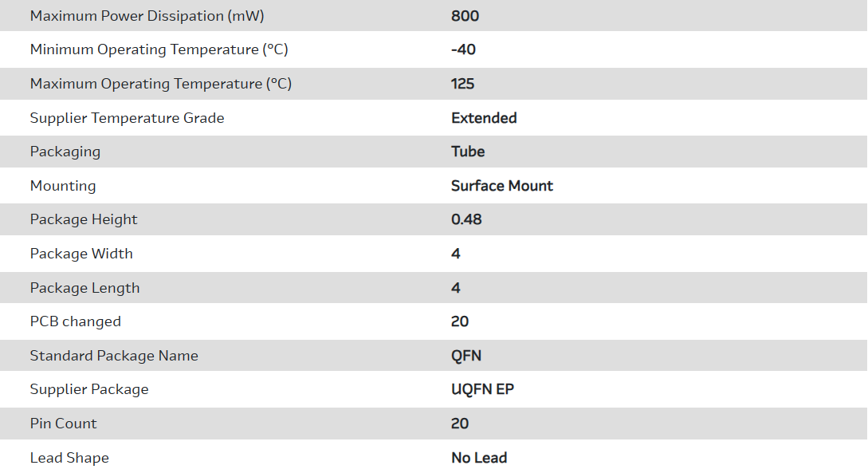Click the Minimum Operating Temperature label
This screenshot has width=868, height=473.
[159, 49]
